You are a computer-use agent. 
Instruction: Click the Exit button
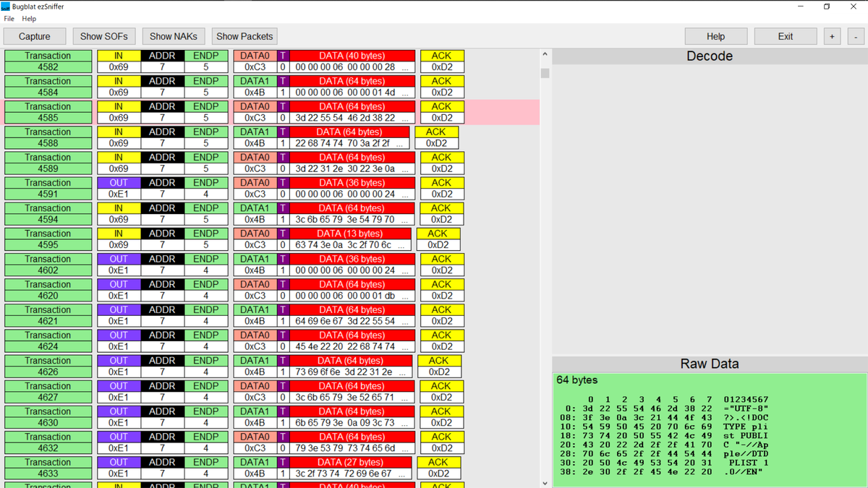(x=786, y=36)
